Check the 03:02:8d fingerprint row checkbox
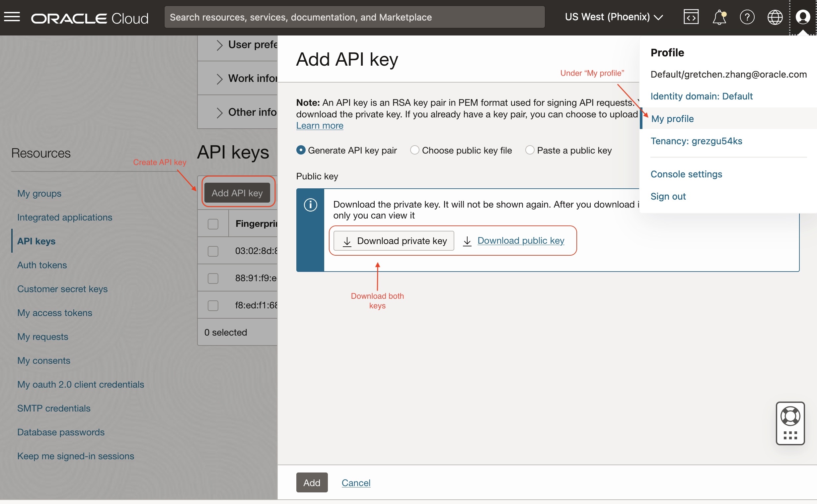The height and width of the screenshot is (504, 817). pos(213,251)
